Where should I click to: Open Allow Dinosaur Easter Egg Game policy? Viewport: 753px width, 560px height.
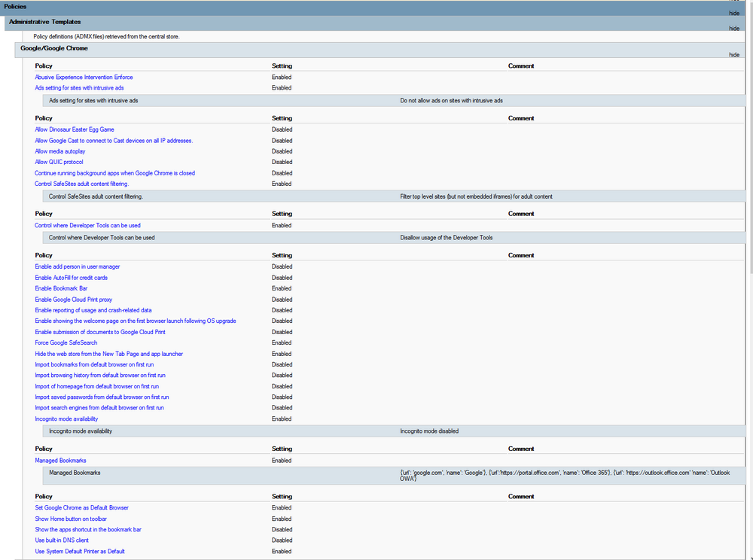[75, 129]
